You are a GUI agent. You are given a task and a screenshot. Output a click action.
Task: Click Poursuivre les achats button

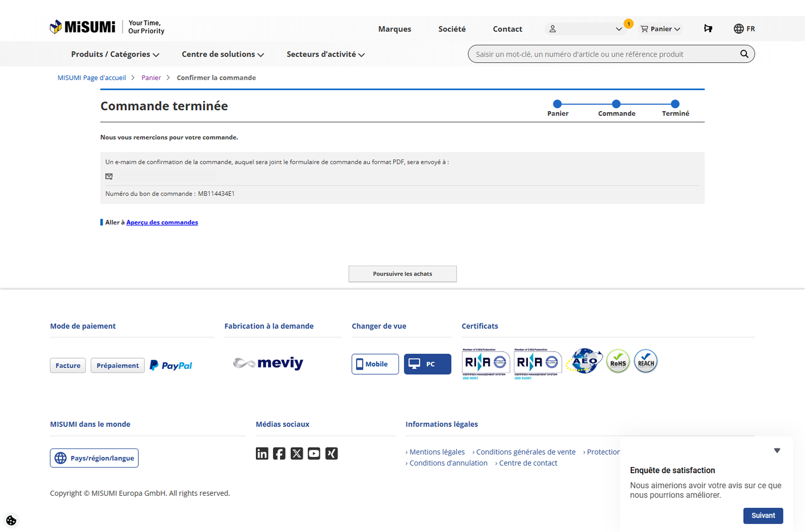(x=403, y=274)
